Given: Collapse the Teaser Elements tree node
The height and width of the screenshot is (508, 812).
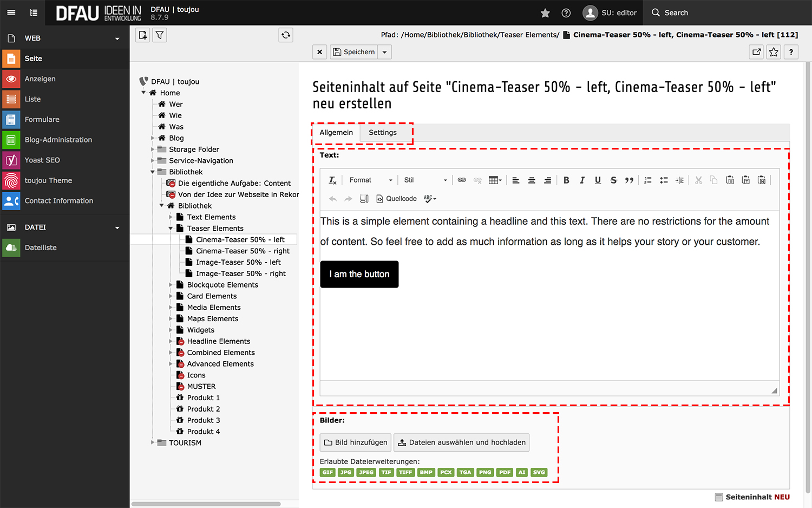Looking at the screenshot, I should point(171,229).
